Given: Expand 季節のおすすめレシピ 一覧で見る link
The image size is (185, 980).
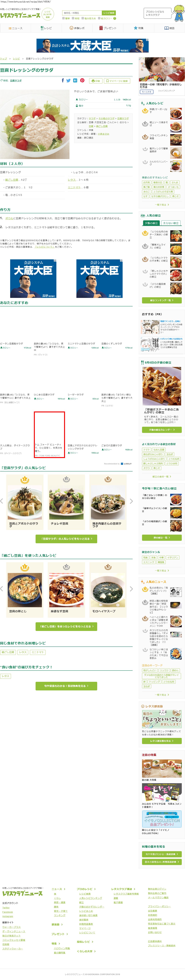Looking at the screenshot, I should coord(161,205).
